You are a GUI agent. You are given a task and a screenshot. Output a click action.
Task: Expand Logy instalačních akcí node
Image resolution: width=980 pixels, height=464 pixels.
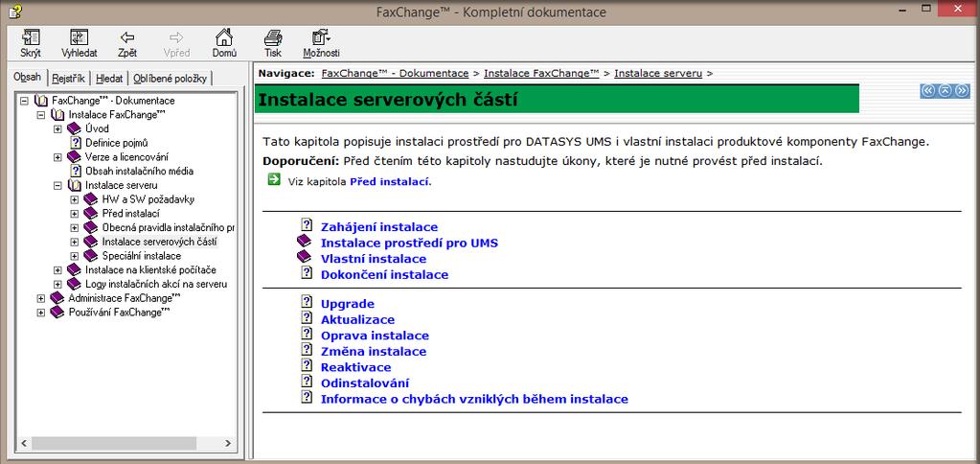click(57, 284)
